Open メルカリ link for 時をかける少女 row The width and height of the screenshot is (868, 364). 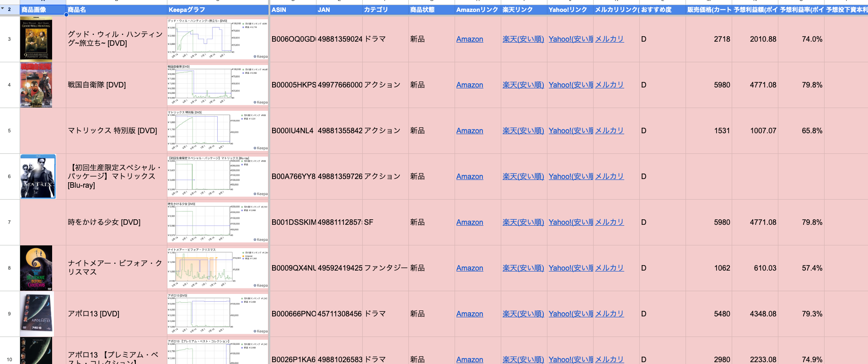click(609, 223)
